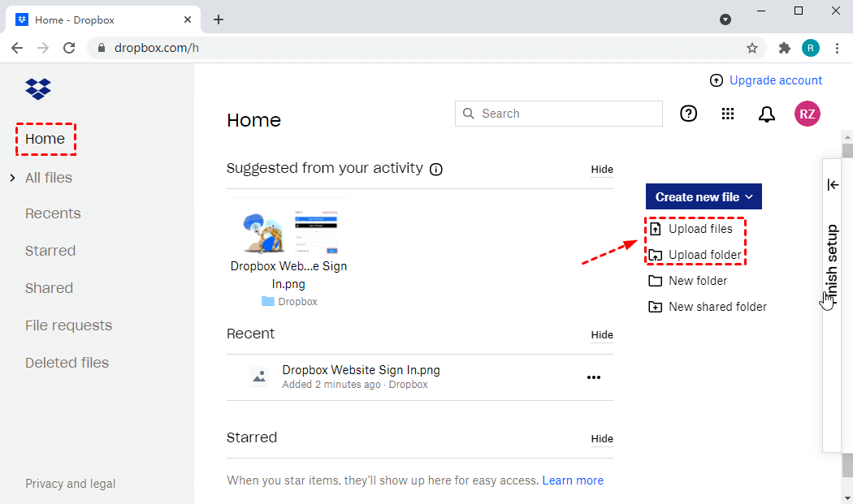The width and height of the screenshot is (853, 504).
Task: Open All files in sidebar
Action: (x=49, y=178)
